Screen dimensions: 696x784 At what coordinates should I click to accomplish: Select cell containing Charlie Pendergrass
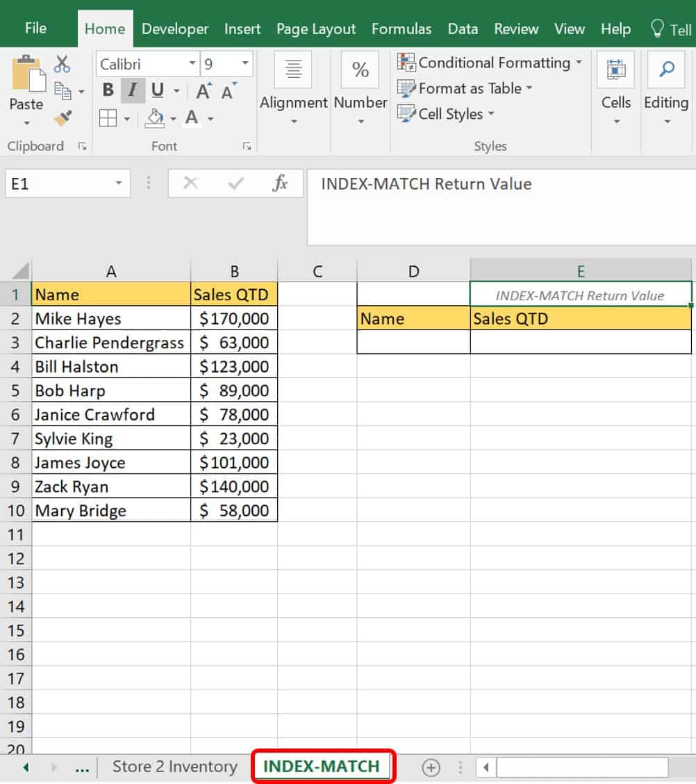[x=111, y=343]
